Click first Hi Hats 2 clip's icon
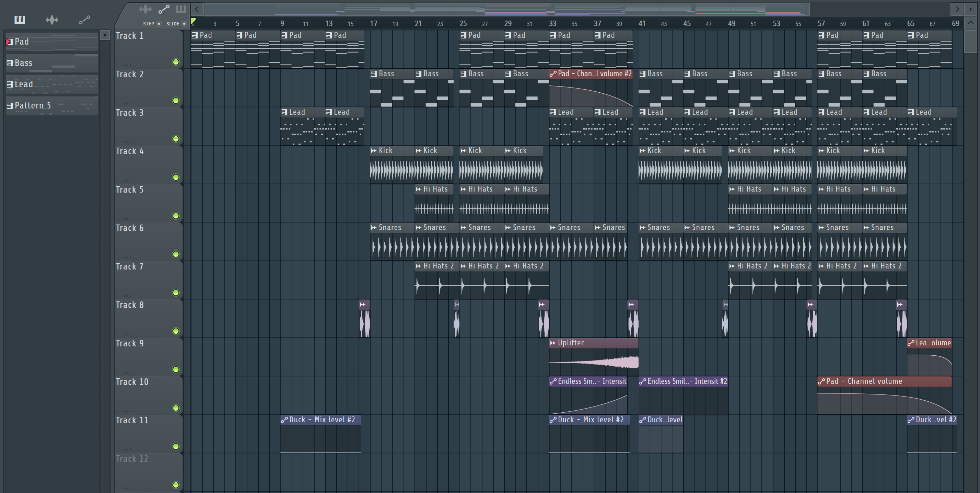This screenshot has width=980, height=493. pos(419,266)
